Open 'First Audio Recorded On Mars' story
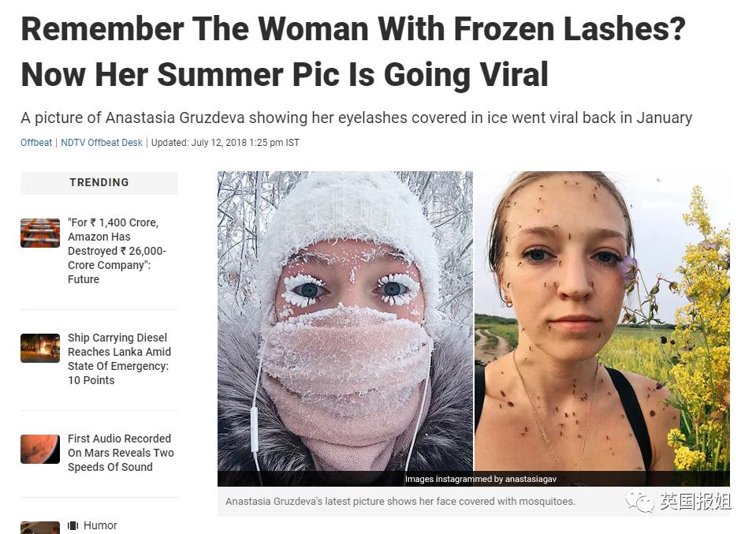This screenshot has height=534, width=756. 121,453
